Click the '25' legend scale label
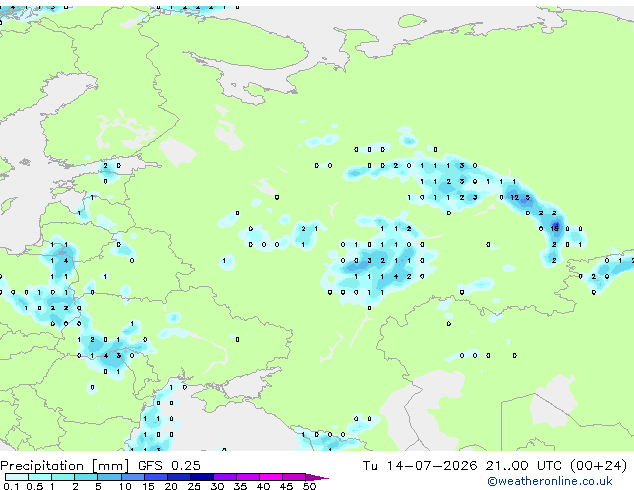This screenshot has height=490, width=634. point(194,486)
